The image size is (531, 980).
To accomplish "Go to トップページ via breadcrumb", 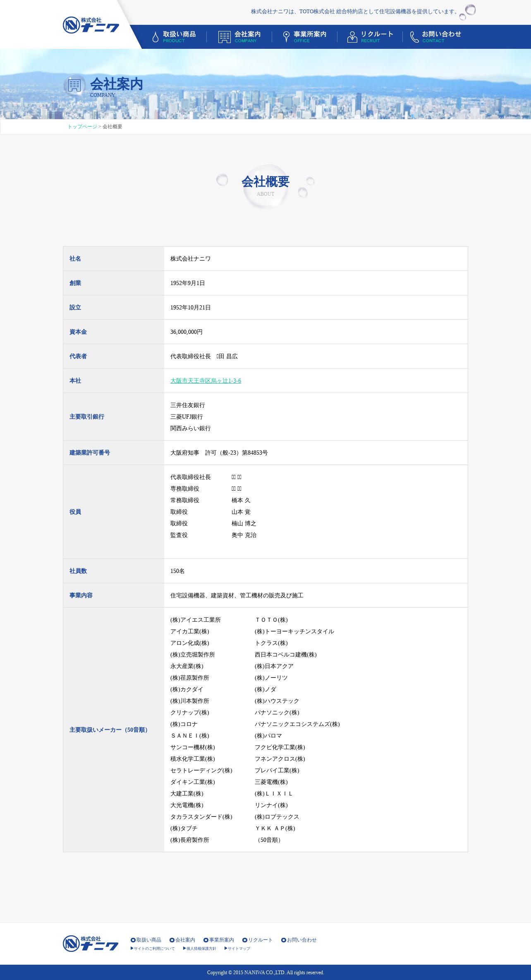I will click(83, 127).
